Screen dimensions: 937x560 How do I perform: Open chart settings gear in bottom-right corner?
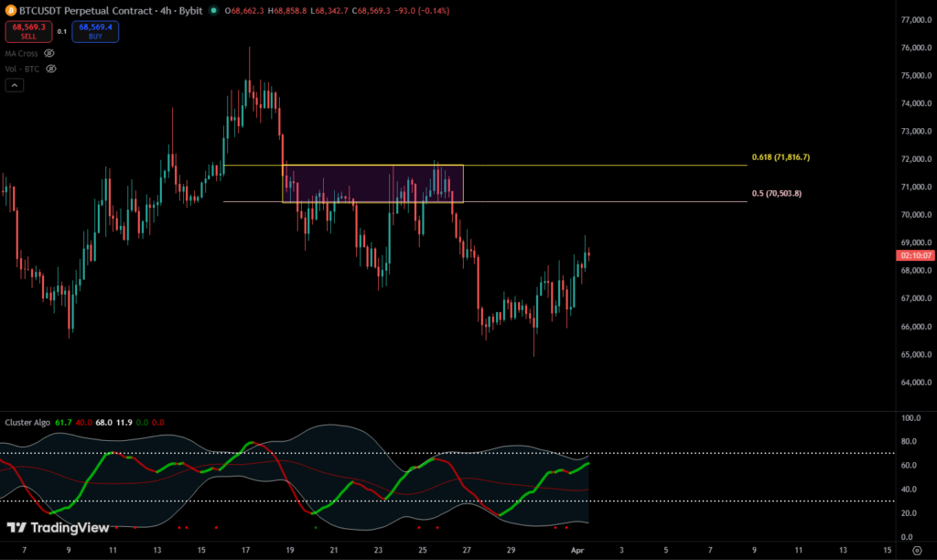pyautogui.click(x=916, y=551)
